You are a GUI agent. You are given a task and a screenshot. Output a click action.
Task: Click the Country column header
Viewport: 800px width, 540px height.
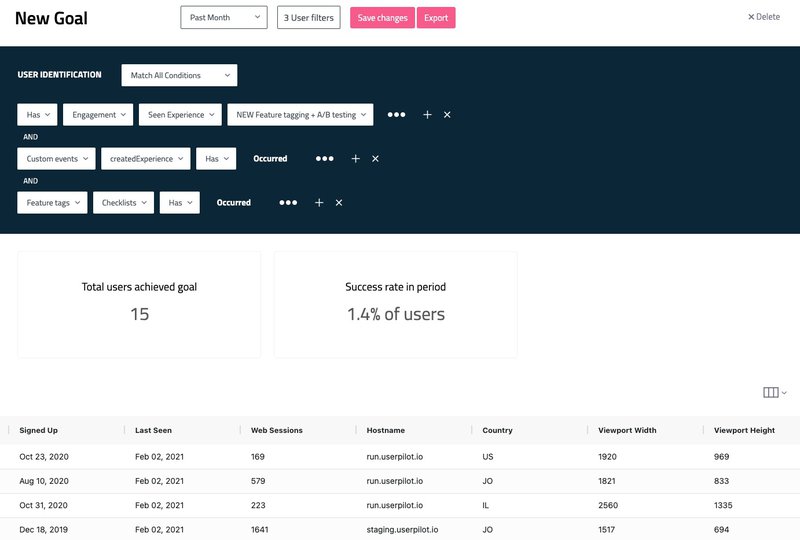tap(497, 430)
